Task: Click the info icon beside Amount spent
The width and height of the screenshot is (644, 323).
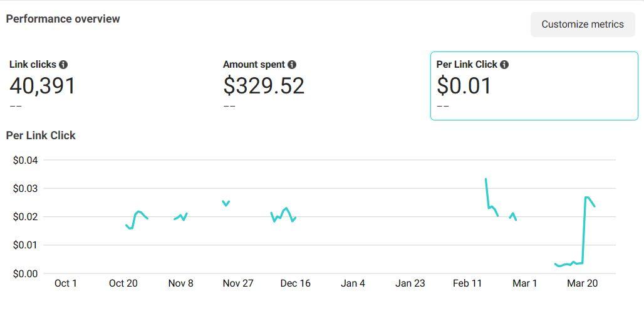Action: [x=292, y=65]
